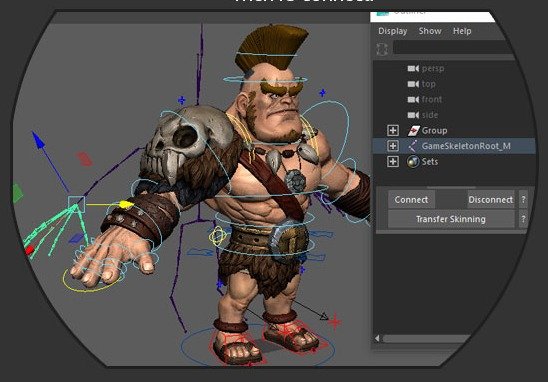Open the Display menu in Outliner

pos(392,31)
